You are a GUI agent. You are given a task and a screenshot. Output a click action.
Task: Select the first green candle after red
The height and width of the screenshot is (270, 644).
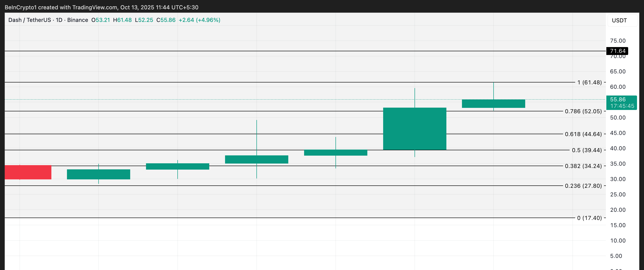[x=98, y=174]
